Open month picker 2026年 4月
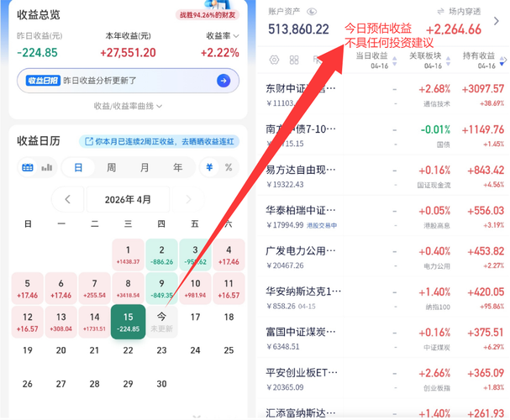This screenshot has width=510, height=420. 128,199
